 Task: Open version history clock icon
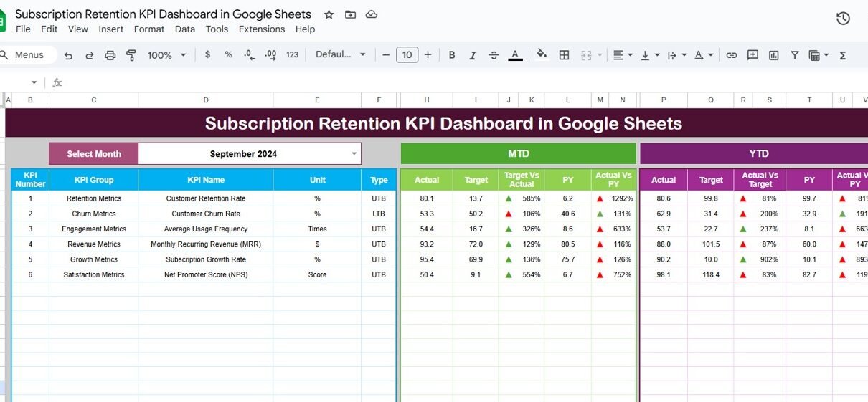(x=843, y=19)
